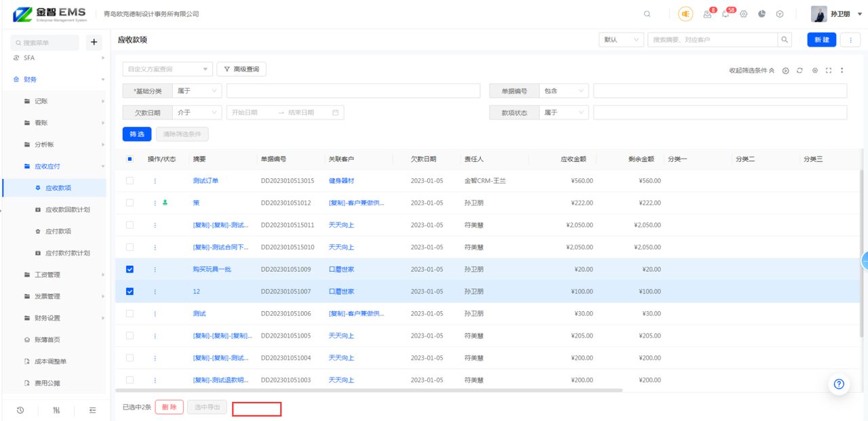Viewport: 868px width, 421px height.
Task: Open 款项状态 operator dropdown 属于
Action: (564, 113)
